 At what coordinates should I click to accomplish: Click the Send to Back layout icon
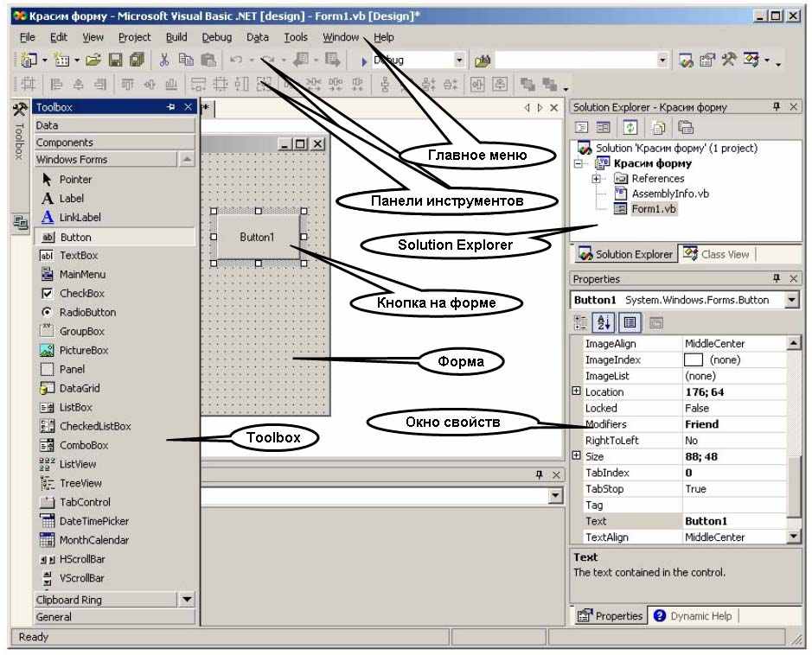pyautogui.click(x=549, y=84)
